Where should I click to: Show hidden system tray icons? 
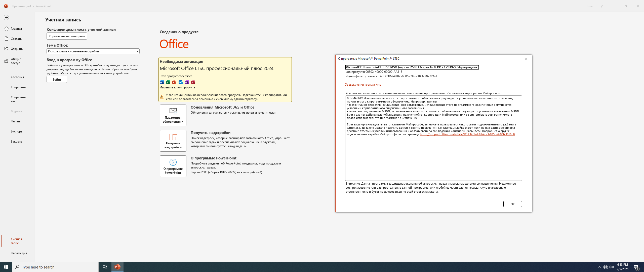pyautogui.click(x=599, y=267)
